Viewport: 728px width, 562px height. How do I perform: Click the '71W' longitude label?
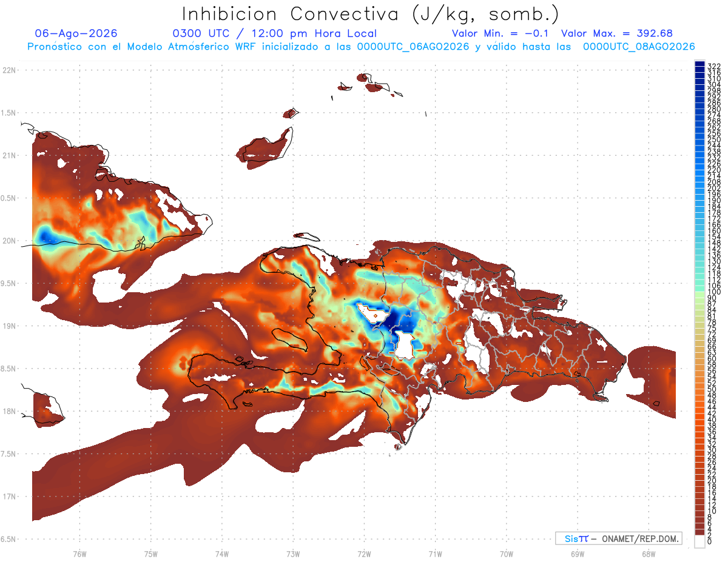(x=435, y=554)
